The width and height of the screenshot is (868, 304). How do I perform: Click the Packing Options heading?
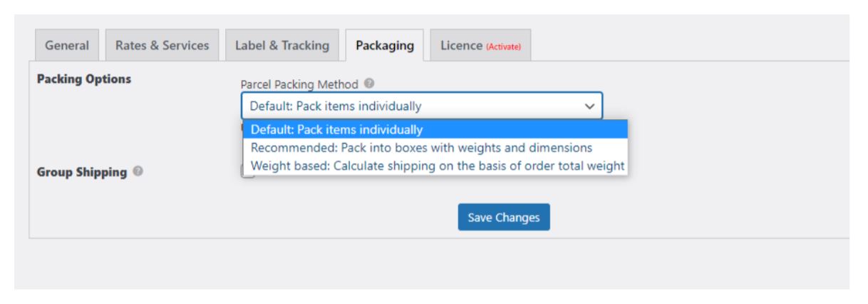[x=84, y=79]
